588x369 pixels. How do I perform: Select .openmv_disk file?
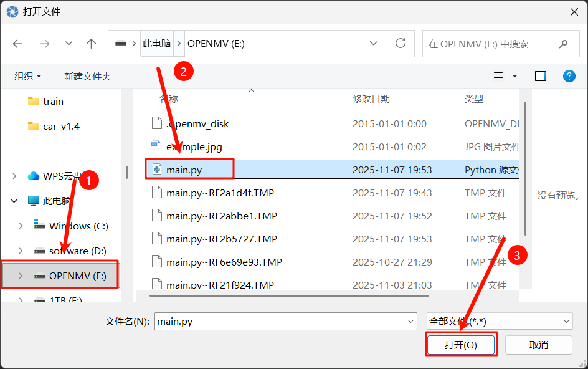197,123
